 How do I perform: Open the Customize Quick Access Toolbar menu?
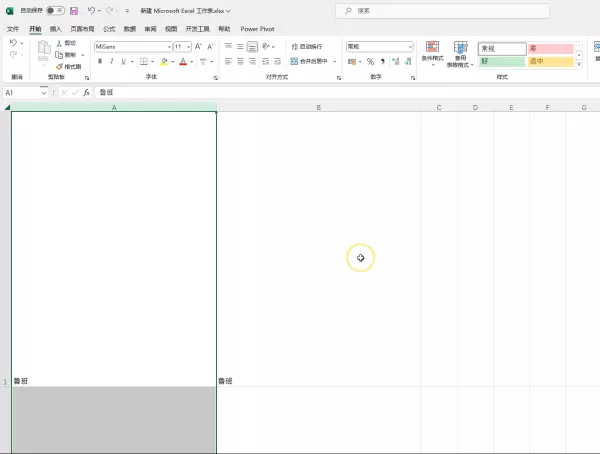[x=127, y=11]
